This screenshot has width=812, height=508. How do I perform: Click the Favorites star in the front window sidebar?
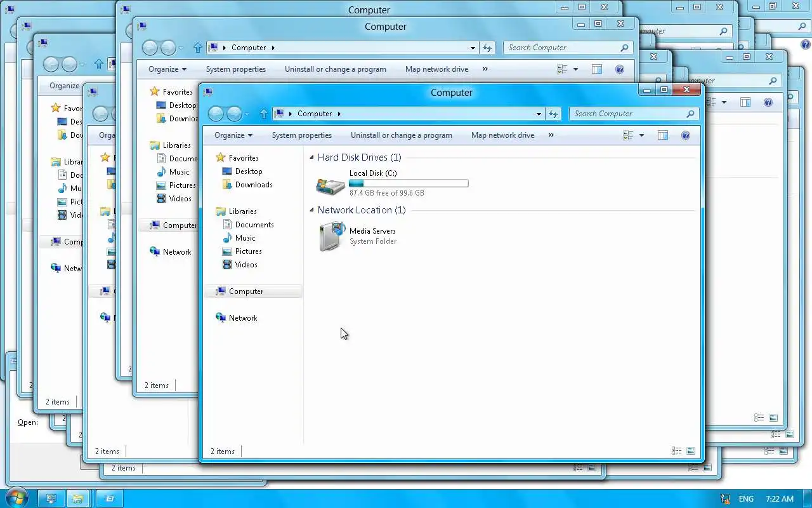220,157
